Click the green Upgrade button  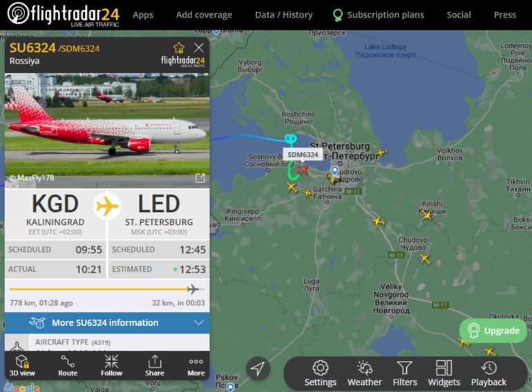(x=493, y=331)
